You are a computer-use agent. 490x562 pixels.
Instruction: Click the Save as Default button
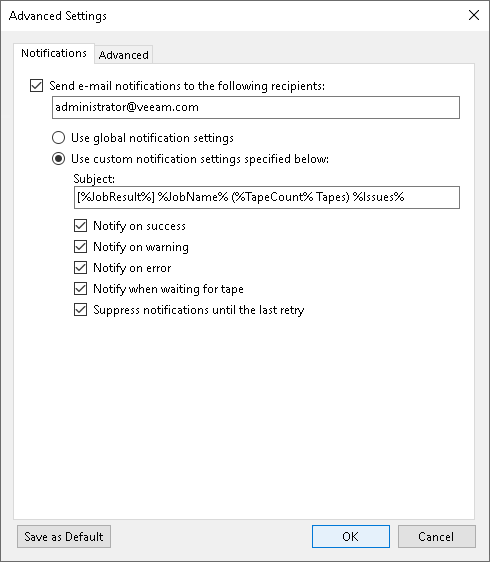pyautogui.click(x=64, y=537)
